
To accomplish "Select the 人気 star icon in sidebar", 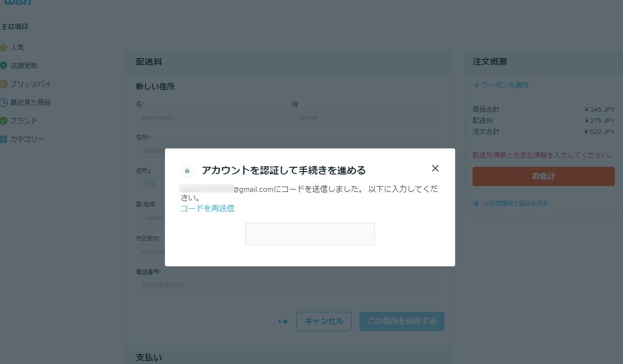I will click(x=5, y=47).
